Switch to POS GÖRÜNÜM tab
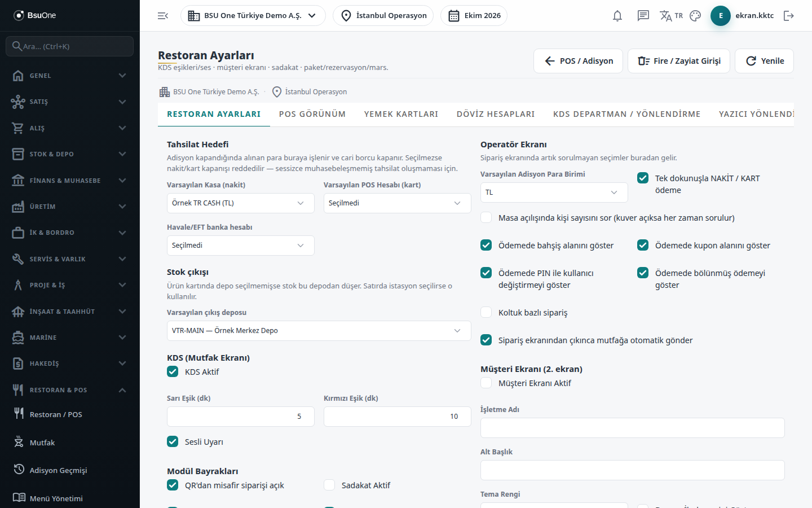 coord(312,114)
